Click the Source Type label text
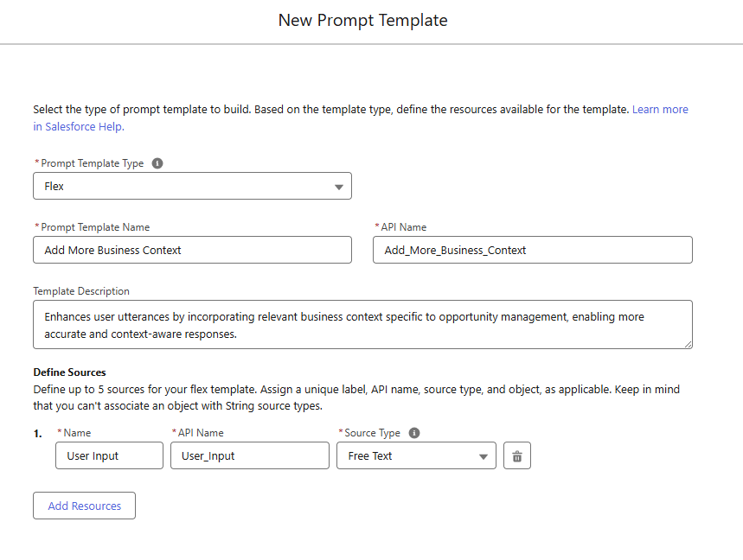The width and height of the screenshot is (743, 560). pos(373,433)
